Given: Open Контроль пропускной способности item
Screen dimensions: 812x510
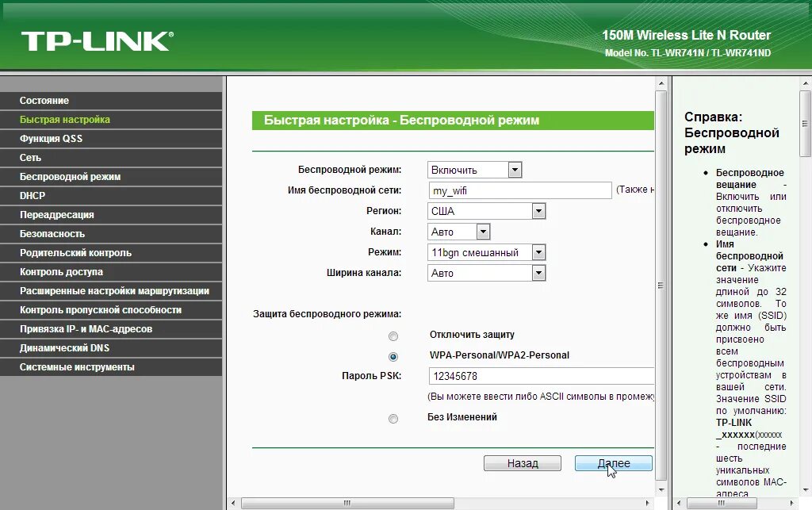Looking at the screenshot, I should (x=111, y=309).
